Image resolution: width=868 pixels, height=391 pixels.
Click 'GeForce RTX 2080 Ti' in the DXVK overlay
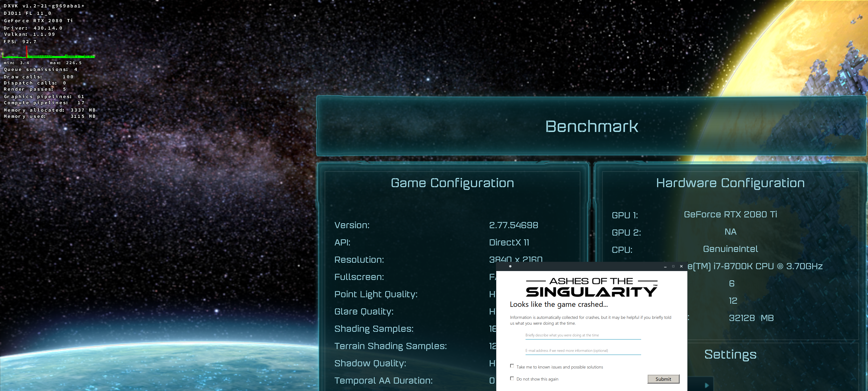click(x=38, y=21)
